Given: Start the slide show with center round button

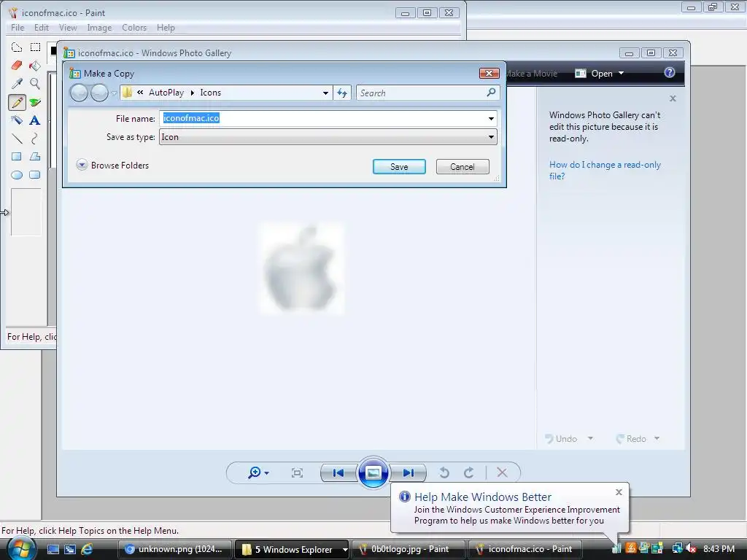Looking at the screenshot, I should 373,472.
